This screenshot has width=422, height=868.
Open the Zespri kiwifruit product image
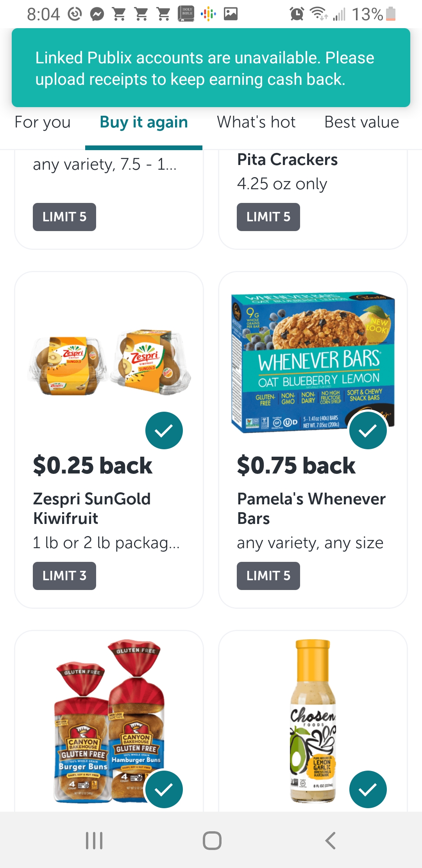(109, 362)
